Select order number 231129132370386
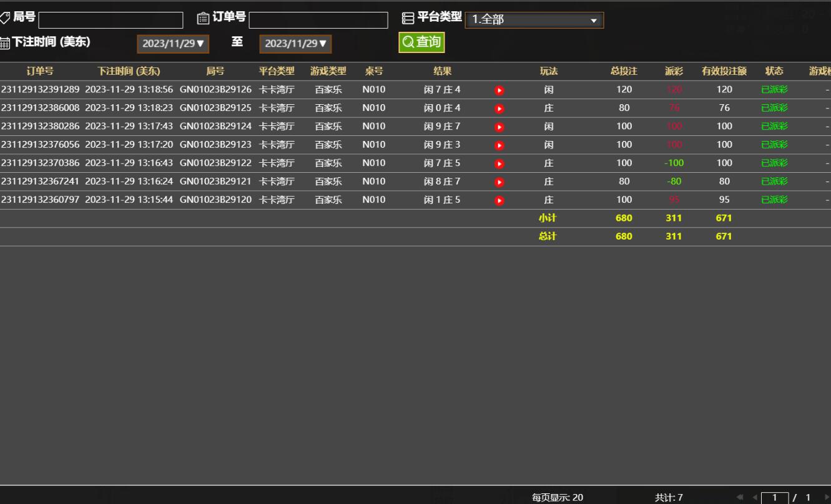Screen dimensions: 831x504 [x=41, y=163]
